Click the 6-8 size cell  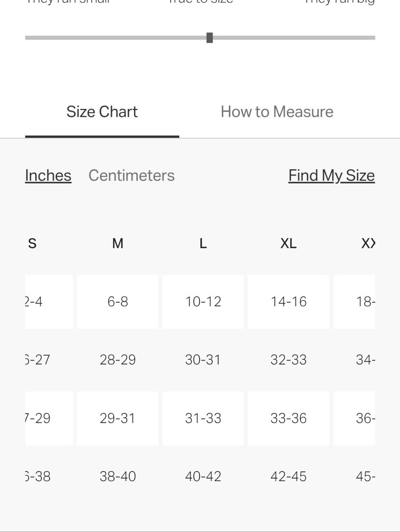[118, 302]
